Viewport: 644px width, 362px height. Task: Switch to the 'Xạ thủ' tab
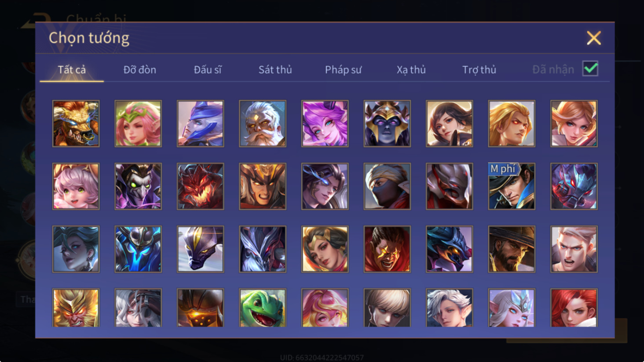tap(411, 69)
